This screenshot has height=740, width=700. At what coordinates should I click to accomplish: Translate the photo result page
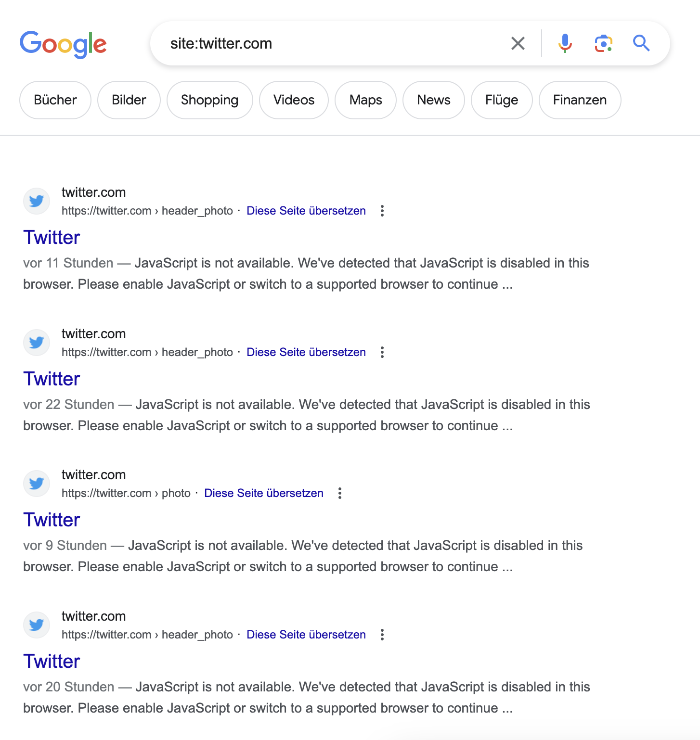click(x=263, y=493)
